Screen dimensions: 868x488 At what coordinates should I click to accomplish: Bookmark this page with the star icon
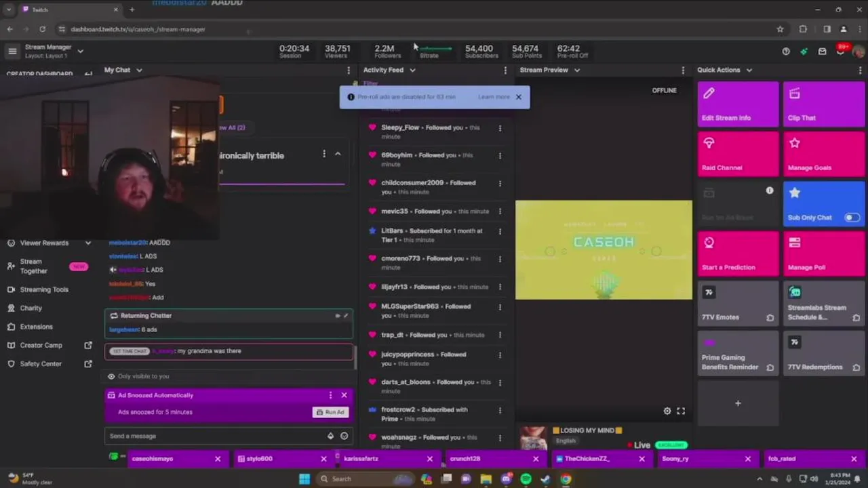coord(780,29)
